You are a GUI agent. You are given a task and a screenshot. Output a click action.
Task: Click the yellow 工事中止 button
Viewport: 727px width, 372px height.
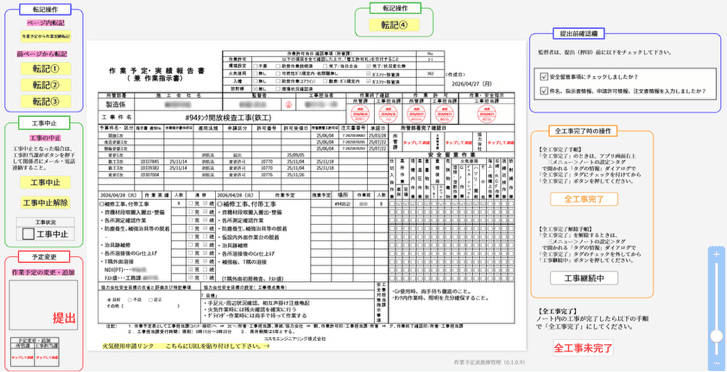(45, 182)
